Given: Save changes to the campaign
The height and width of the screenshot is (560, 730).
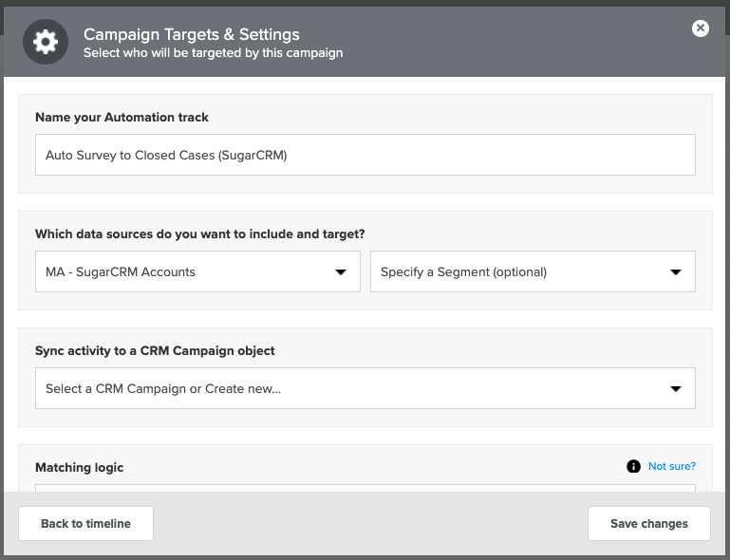Looking at the screenshot, I should click(649, 524).
